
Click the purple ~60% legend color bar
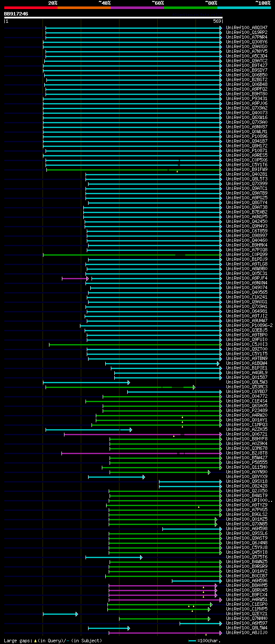point(137,8)
